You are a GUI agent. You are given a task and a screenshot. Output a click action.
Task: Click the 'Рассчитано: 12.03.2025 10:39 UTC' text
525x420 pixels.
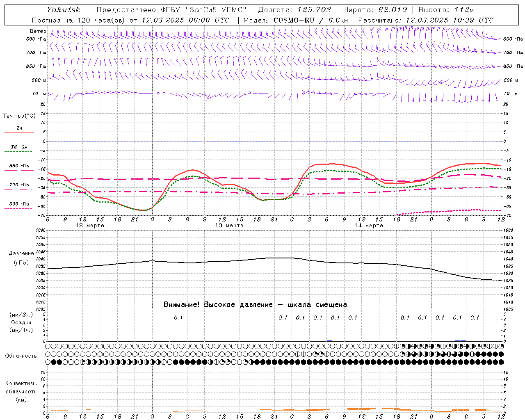(x=426, y=20)
